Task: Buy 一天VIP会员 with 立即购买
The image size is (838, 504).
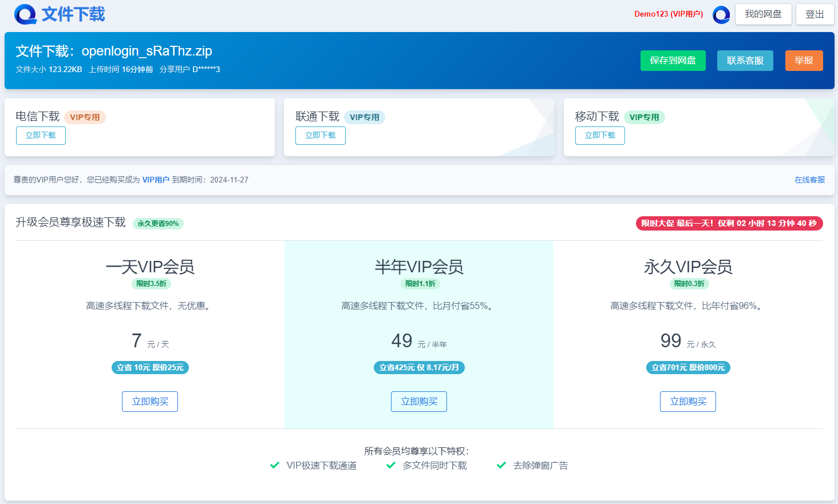Action: pyautogui.click(x=150, y=402)
